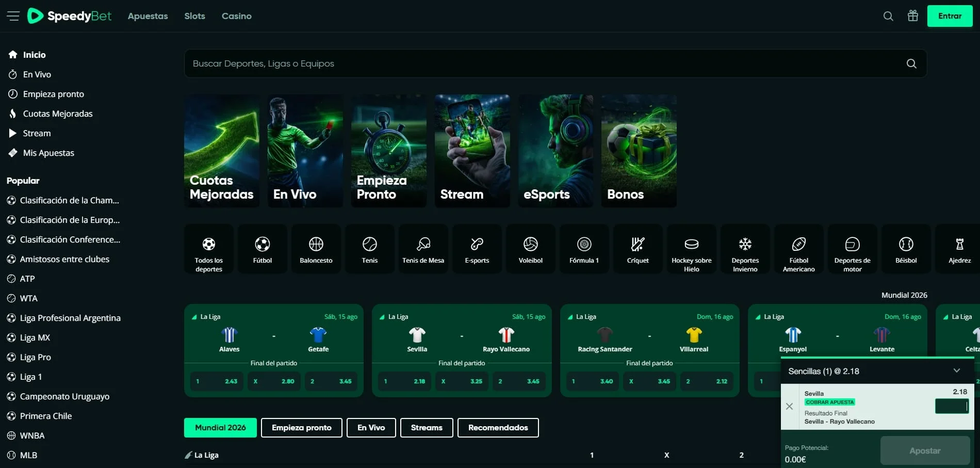This screenshot has width=980, height=468.
Task: Select the E-sports sport icon
Action: [477, 249]
